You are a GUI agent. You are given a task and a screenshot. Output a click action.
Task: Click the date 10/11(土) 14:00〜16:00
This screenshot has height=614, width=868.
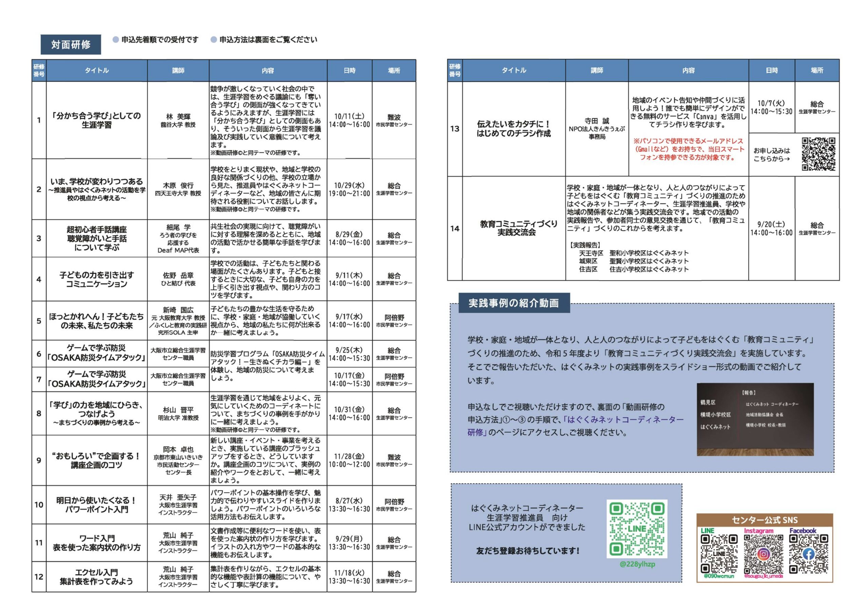(x=349, y=120)
